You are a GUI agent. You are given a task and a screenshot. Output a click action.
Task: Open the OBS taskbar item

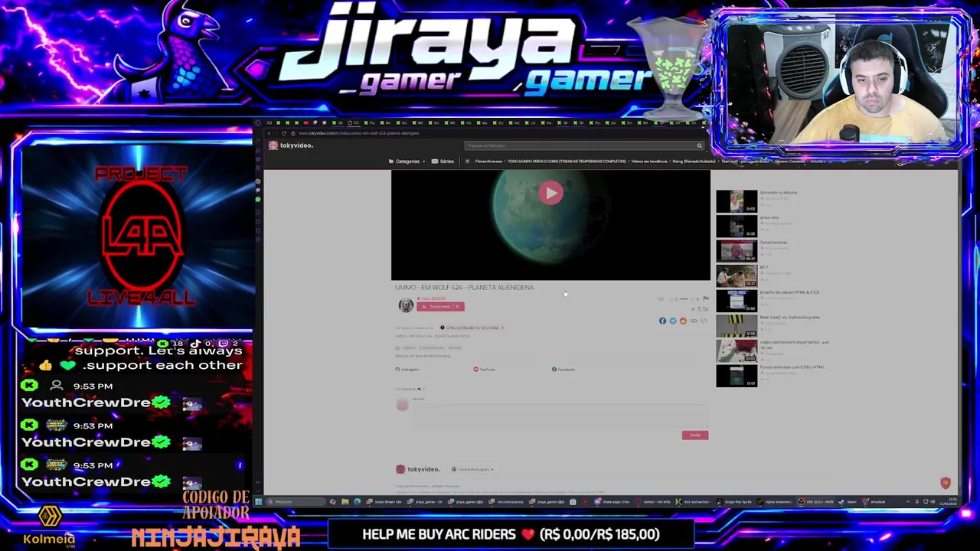click(x=817, y=502)
